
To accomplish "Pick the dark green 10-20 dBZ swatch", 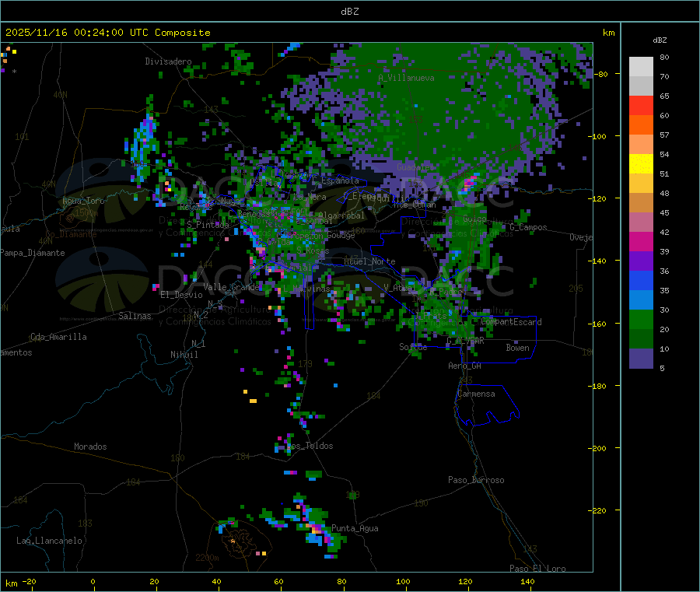I will tap(641, 338).
